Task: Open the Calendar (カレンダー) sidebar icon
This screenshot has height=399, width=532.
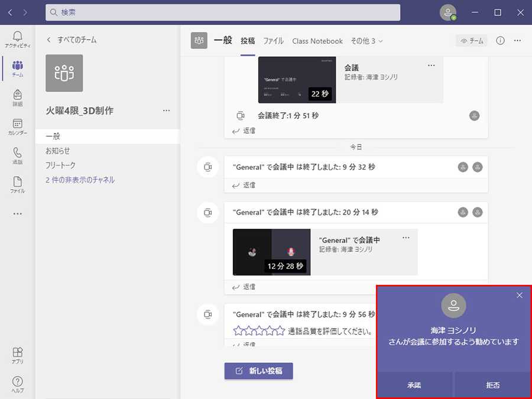Action: point(17,127)
